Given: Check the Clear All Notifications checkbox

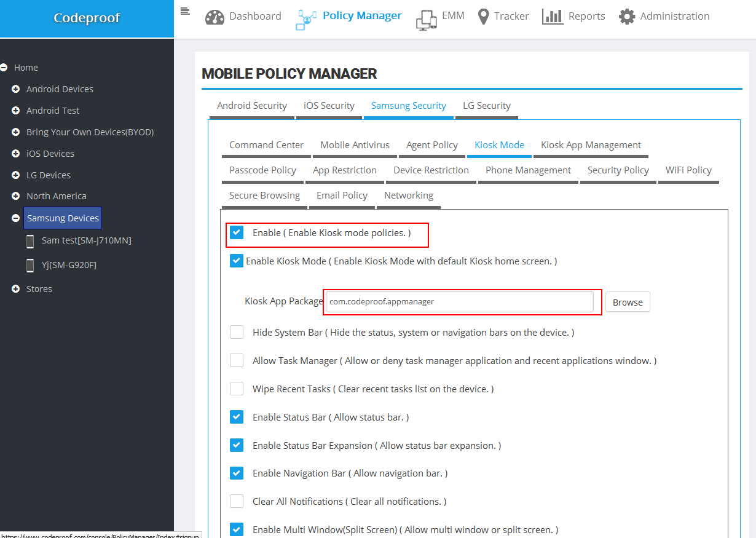Looking at the screenshot, I should tap(237, 501).
